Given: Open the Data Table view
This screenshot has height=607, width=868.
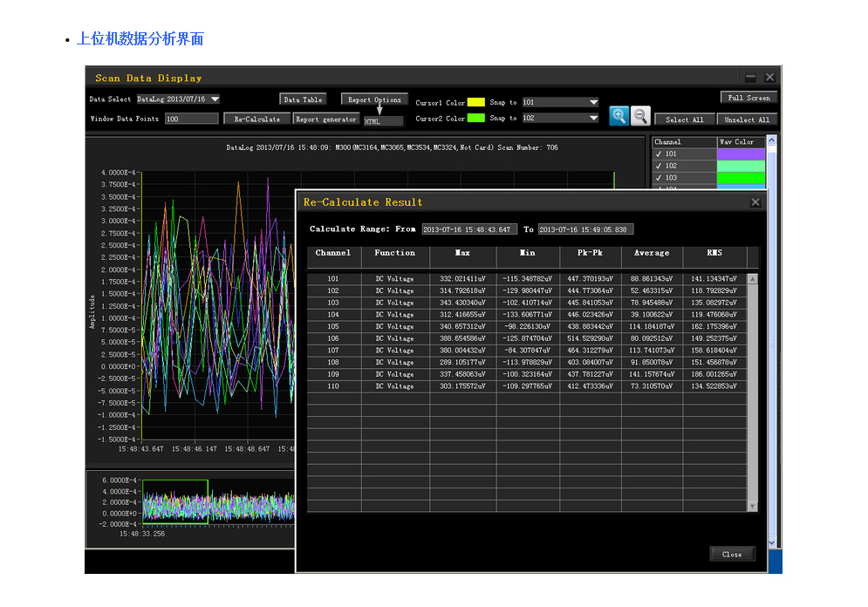Looking at the screenshot, I should coord(303,99).
